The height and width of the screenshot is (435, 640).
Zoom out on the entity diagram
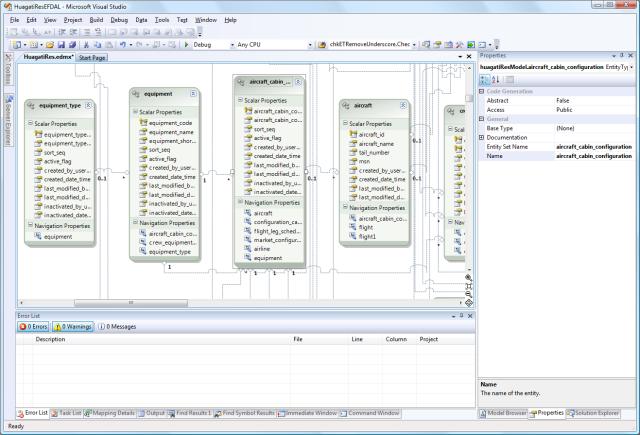469,294
